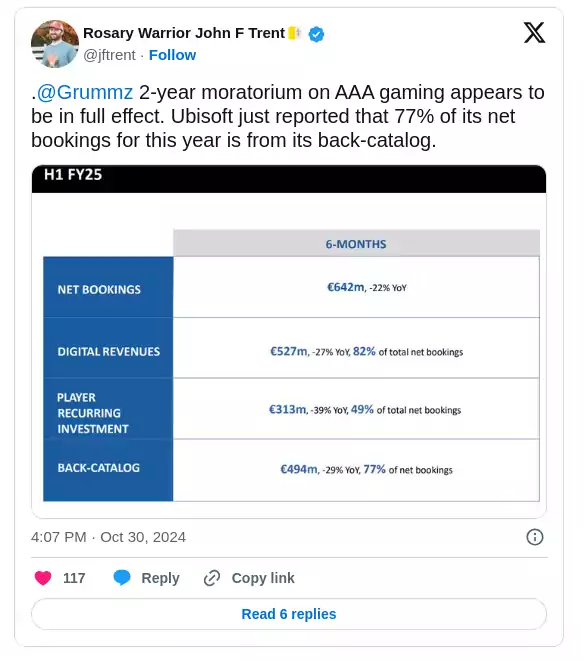Image resolution: width=584 pixels, height=661 pixels.
Task: Click the 117 likes count
Action: point(74,578)
